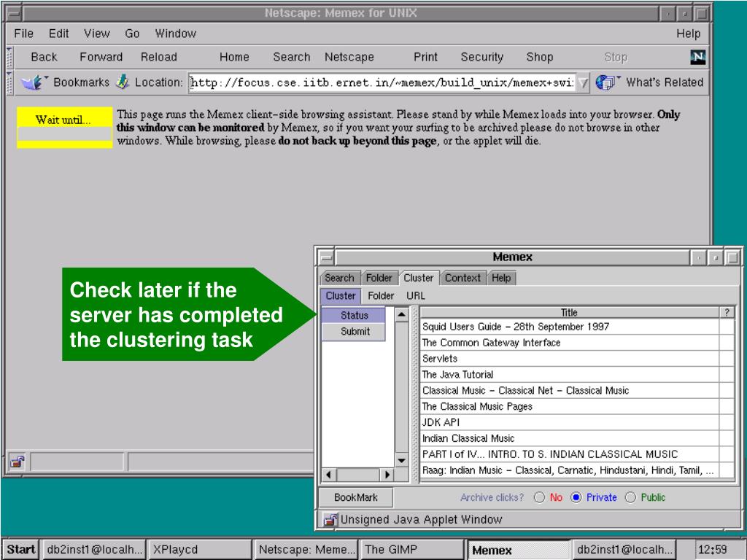The width and height of the screenshot is (747, 560).
Task: Click the Unsigned Java Applet warning icon
Action: click(330, 520)
